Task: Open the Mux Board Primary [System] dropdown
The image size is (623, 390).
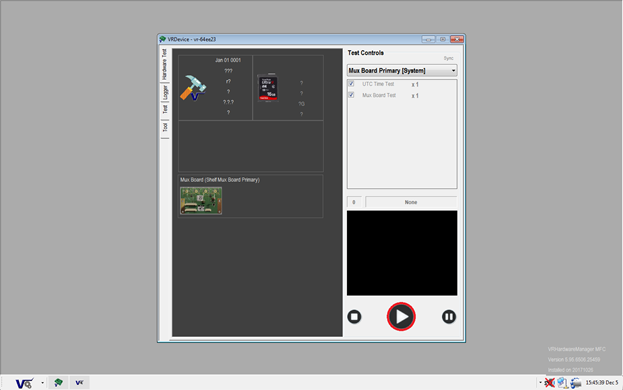Action: pyautogui.click(x=402, y=71)
